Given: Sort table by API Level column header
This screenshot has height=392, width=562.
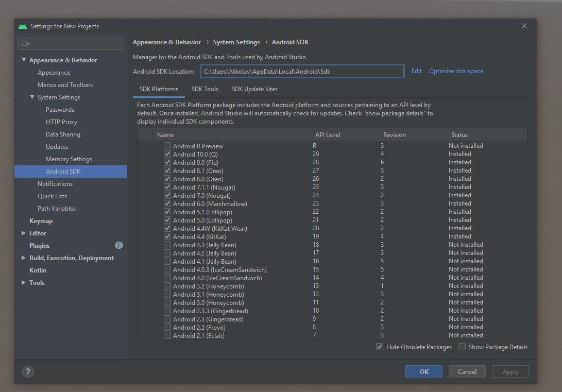Looking at the screenshot, I should [345, 135].
